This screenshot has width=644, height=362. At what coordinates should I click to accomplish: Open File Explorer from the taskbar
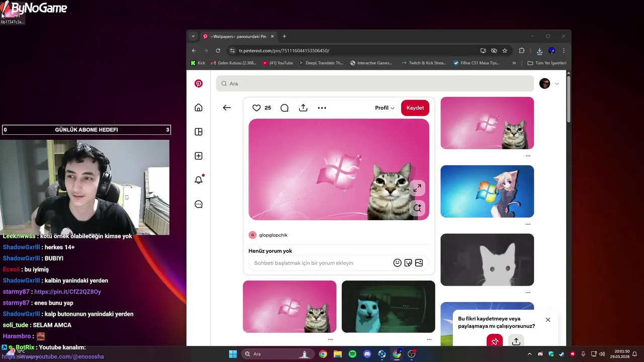point(338,354)
